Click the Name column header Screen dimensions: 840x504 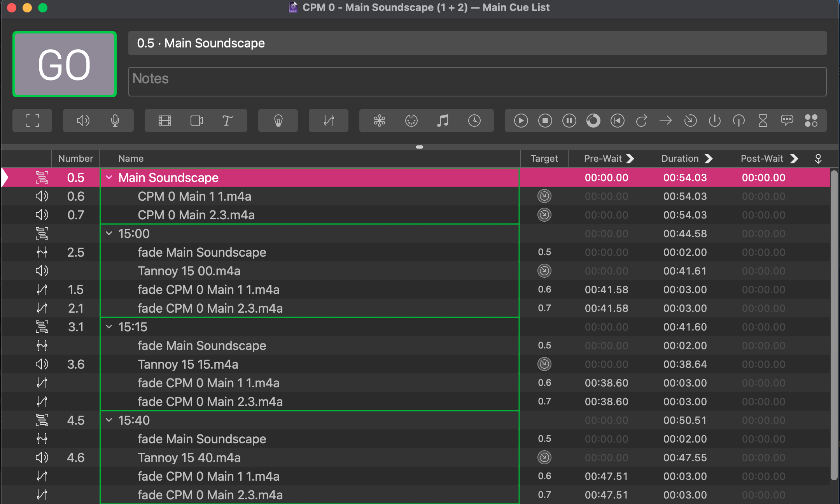[x=310, y=159]
